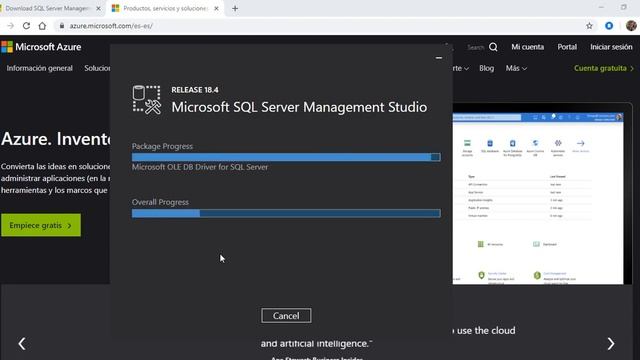640x360 pixels.
Task: View the site information lock icon
Action: tap(62, 26)
